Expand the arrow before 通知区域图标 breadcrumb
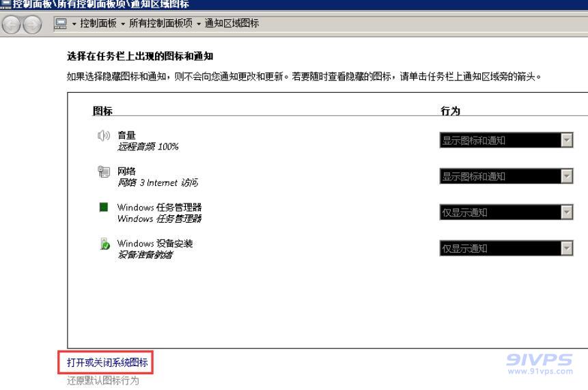 (199, 24)
